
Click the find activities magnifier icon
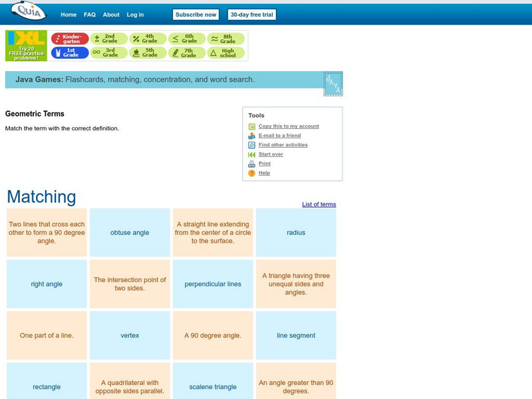252,145
